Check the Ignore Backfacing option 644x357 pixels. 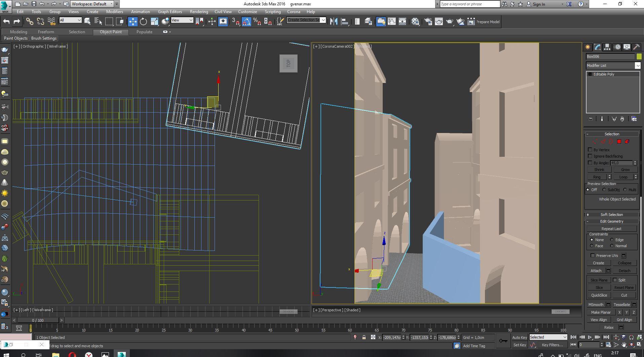tap(590, 156)
